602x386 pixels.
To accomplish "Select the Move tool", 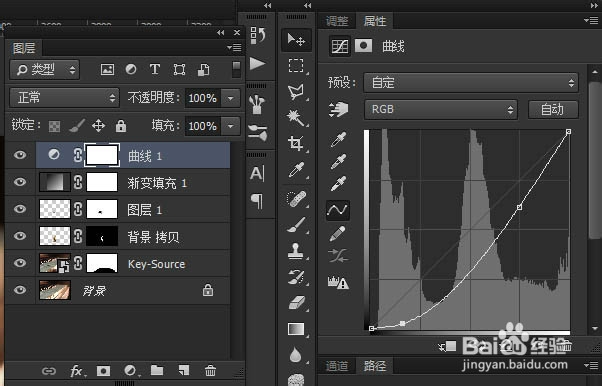I will click(x=296, y=40).
